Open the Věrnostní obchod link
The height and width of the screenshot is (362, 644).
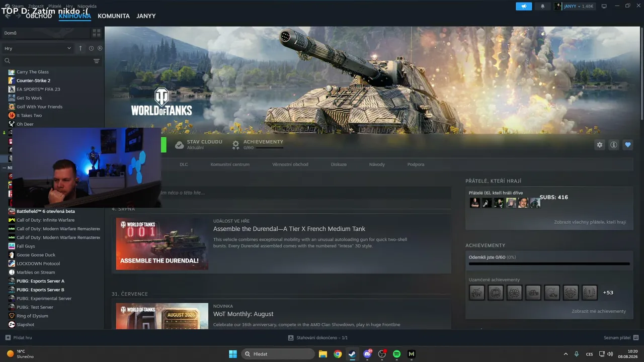290,164
